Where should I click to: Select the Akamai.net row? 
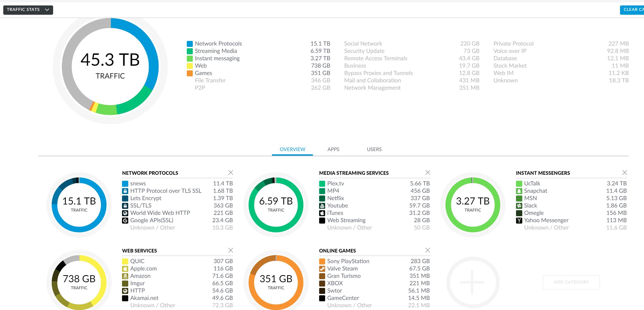(x=177, y=298)
